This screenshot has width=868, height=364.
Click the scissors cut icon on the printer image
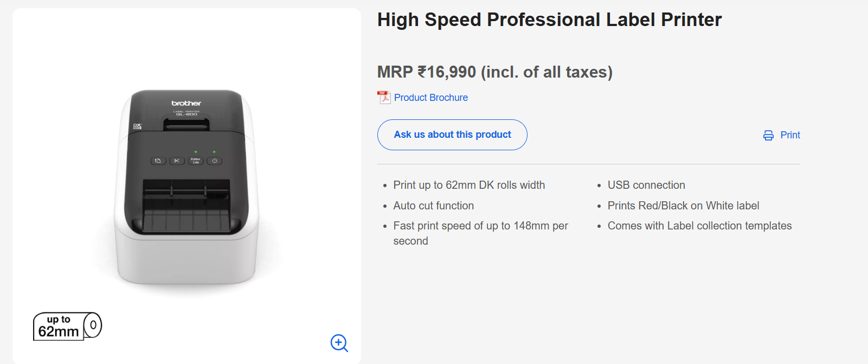[x=177, y=161]
